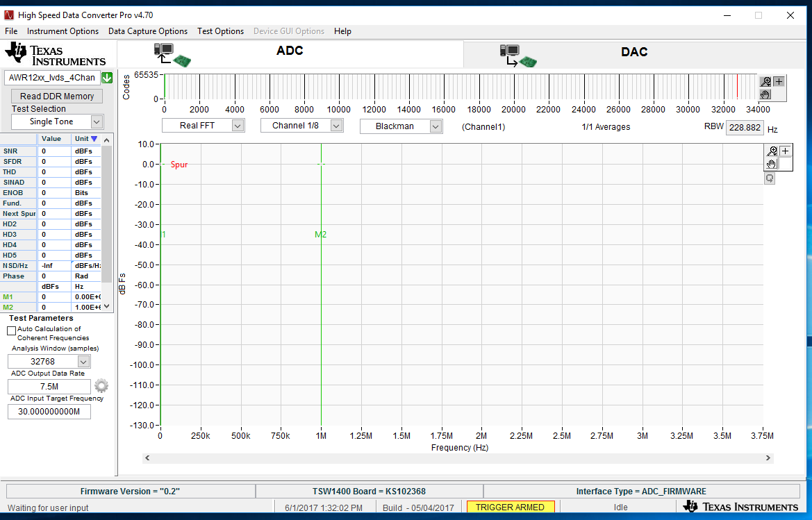Click the TSW1400 Board = KS102368 status entry
The width and height of the screenshot is (812, 520).
(x=370, y=491)
